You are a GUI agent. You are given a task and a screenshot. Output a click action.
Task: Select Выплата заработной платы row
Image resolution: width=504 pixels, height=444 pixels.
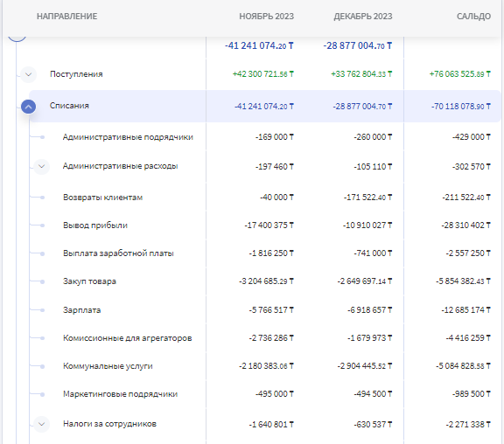point(265,253)
